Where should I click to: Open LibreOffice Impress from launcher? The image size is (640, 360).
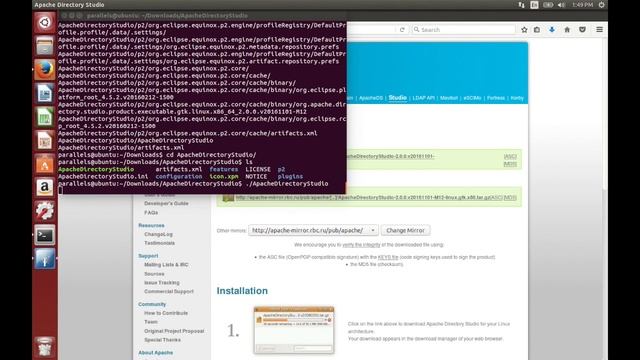[x=44, y=141]
